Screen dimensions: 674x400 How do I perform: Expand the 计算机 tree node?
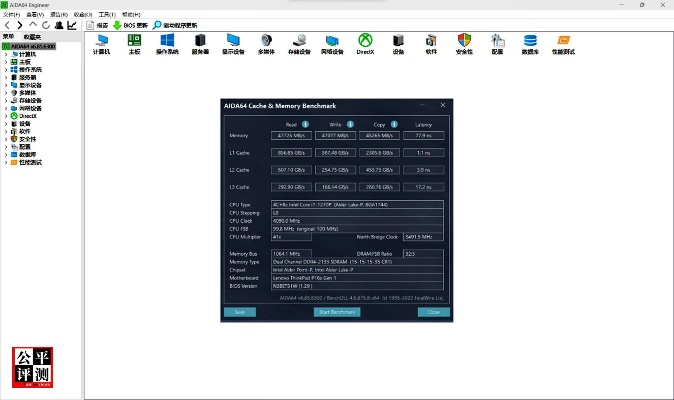point(6,54)
